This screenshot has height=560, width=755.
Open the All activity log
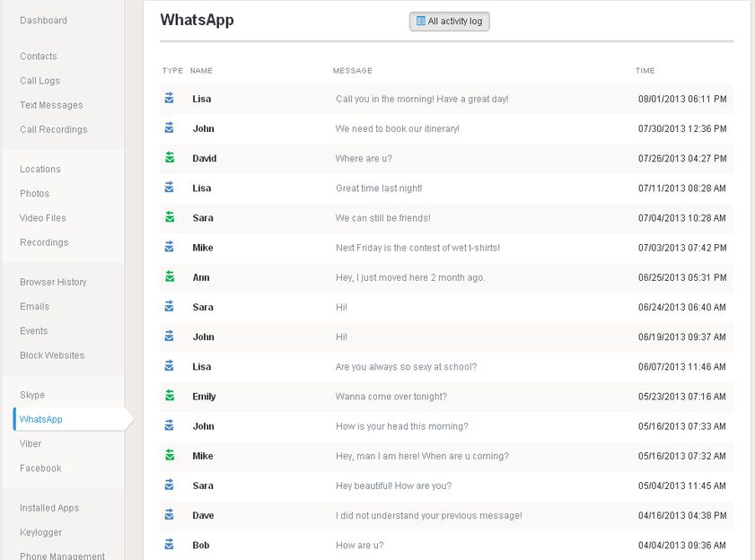tap(449, 22)
